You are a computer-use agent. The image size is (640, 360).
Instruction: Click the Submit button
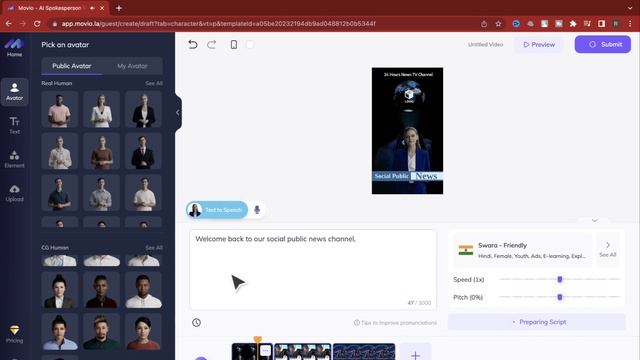(x=602, y=44)
